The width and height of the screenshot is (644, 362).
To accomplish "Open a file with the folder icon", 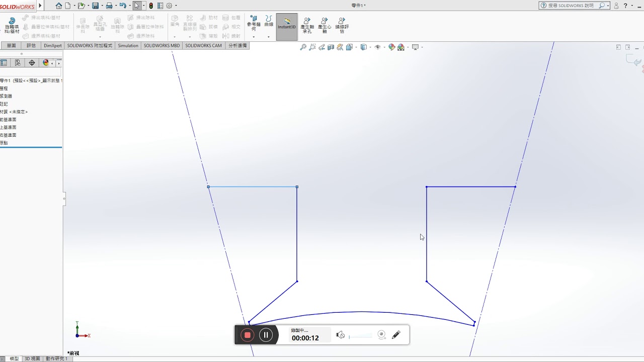I will (x=81, y=6).
